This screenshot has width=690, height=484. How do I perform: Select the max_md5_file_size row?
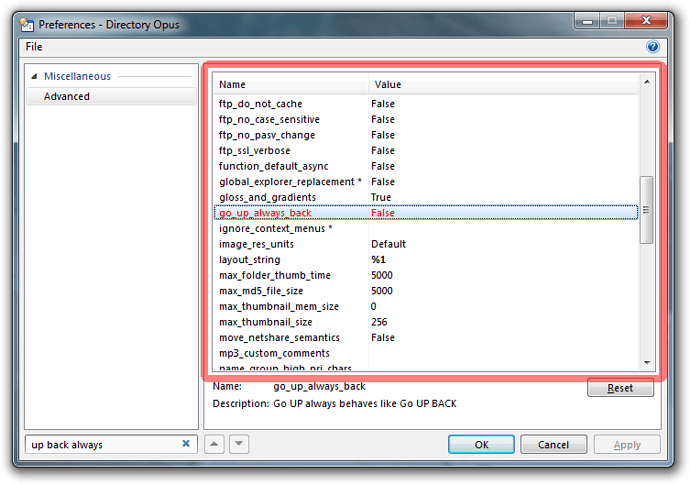[426, 291]
